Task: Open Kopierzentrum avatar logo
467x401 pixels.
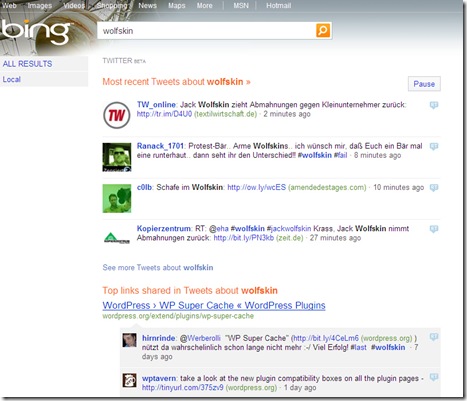Action: pos(117,238)
